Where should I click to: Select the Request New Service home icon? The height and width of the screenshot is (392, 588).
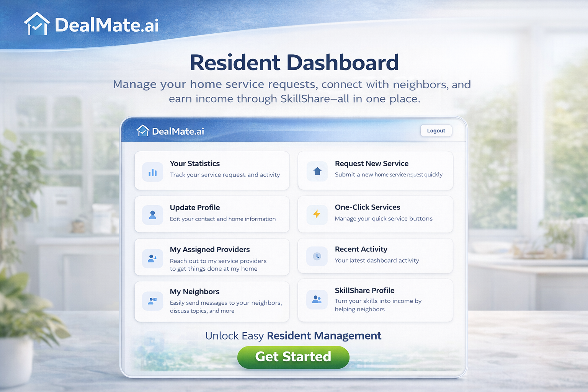pyautogui.click(x=317, y=171)
